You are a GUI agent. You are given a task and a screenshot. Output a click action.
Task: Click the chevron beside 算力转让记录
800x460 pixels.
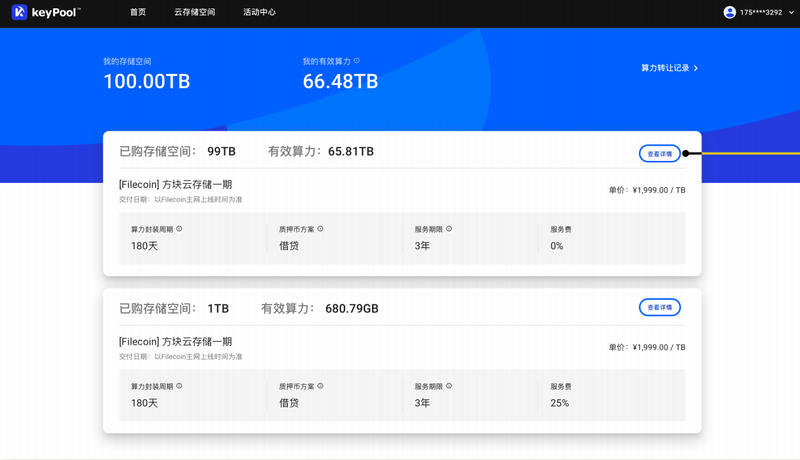[695, 68]
